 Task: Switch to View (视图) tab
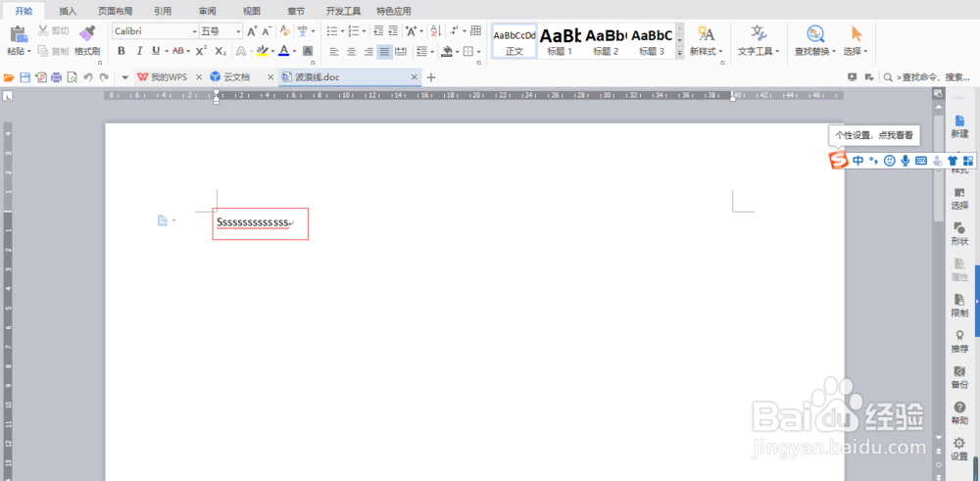252,11
